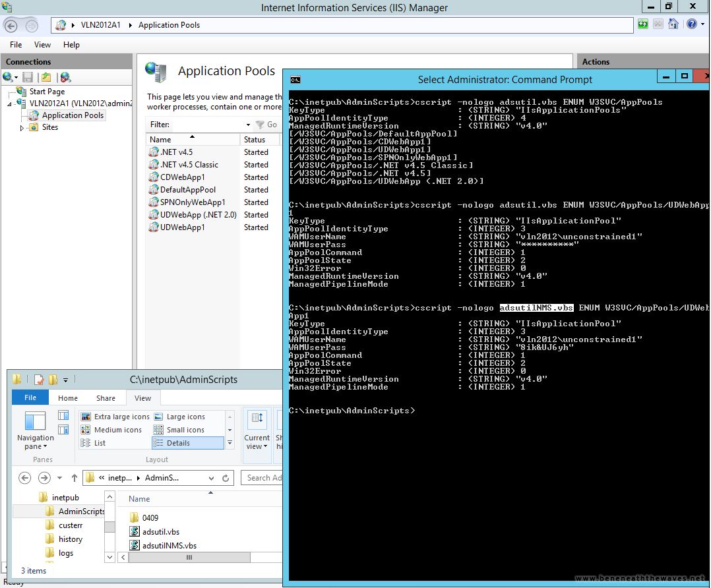The width and height of the screenshot is (711, 588).
Task: Click Properties icon in Explorer quick access toolbar
Action: click(x=39, y=380)
